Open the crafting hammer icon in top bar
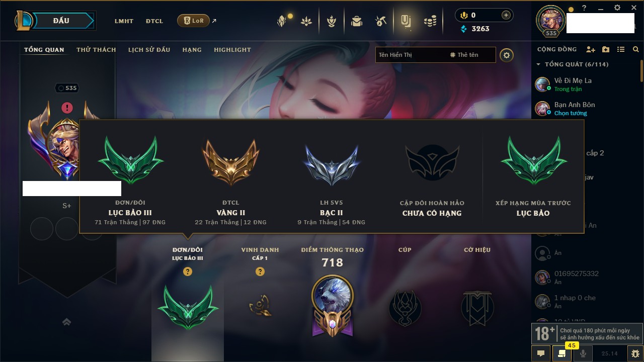The image size is (644, 362). (x=381, y=21)
